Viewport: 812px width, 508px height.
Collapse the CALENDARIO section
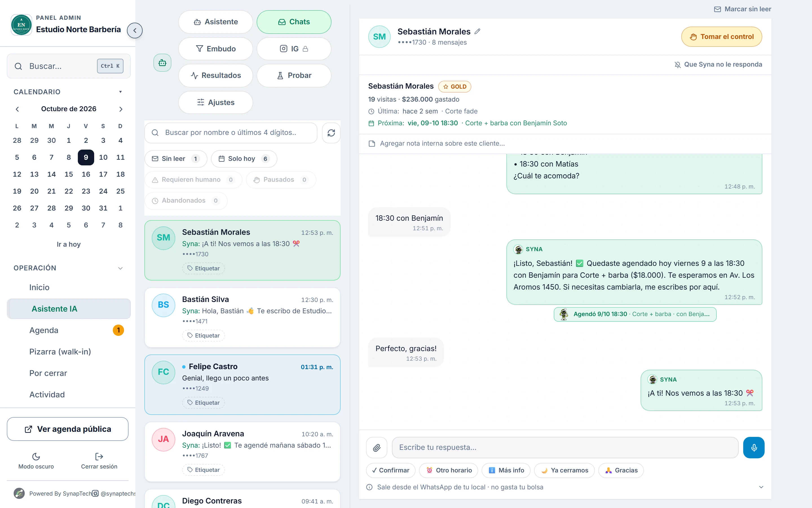[x=120, y=92]
